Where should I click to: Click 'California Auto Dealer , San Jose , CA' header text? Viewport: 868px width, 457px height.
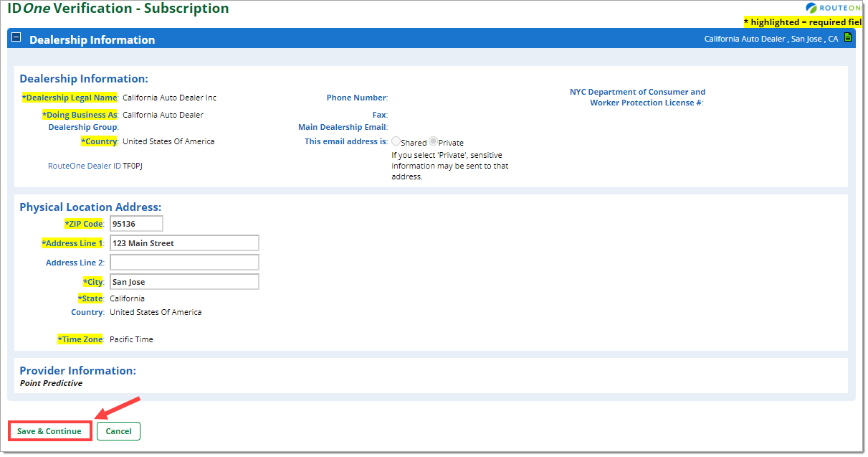pyautogui.click(x=771, y=39)
